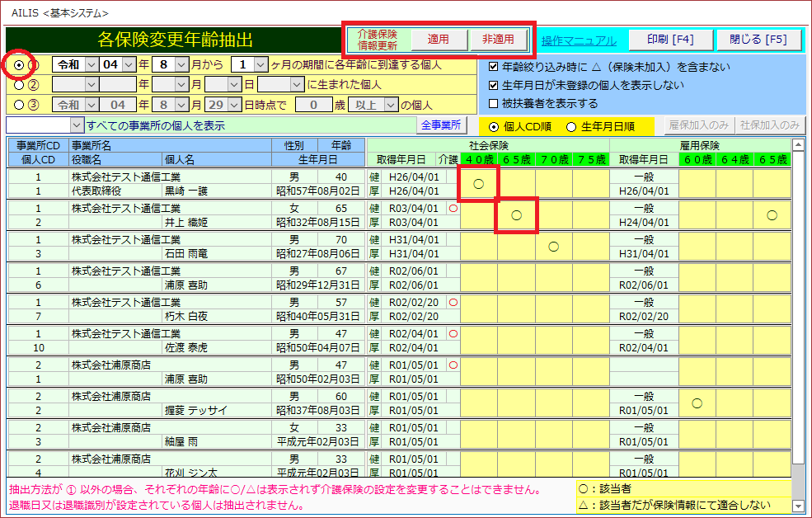Select extraction method radio button ①
812x518 pixels.
pos(19,64)
